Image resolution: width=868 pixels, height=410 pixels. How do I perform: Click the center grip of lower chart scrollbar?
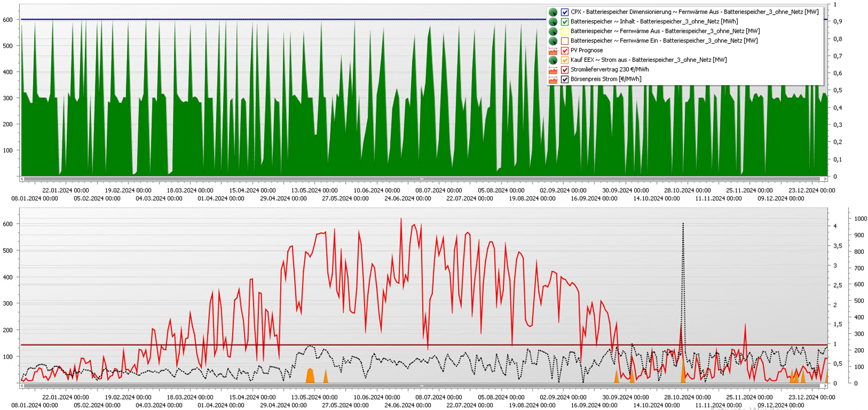click(x=422, y=386)
